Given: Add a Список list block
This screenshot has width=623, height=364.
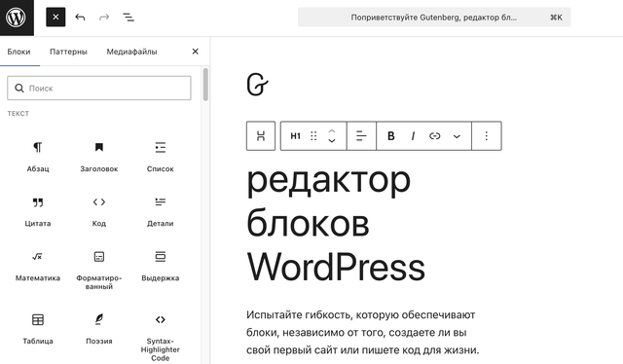Looking at the screenshot, I should click(x=160, y=157).
